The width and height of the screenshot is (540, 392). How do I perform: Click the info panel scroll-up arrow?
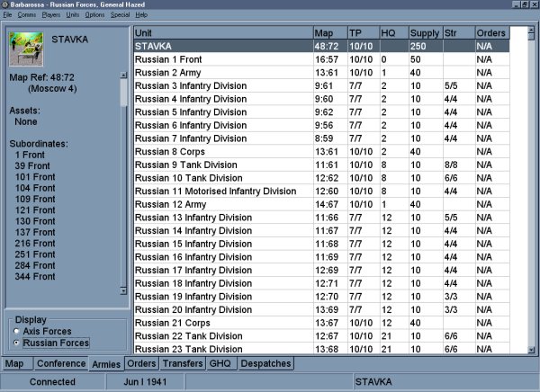[123, 75]
